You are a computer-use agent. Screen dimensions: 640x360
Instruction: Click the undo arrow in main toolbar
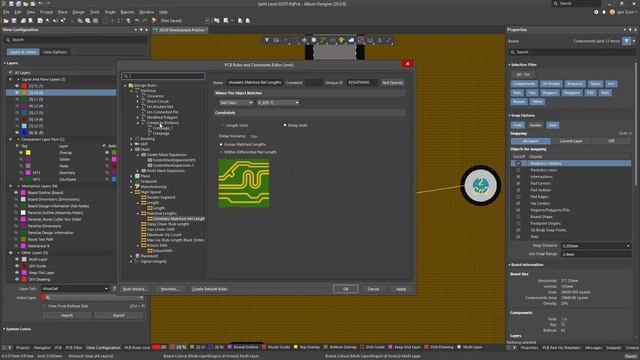pos(137,20)
